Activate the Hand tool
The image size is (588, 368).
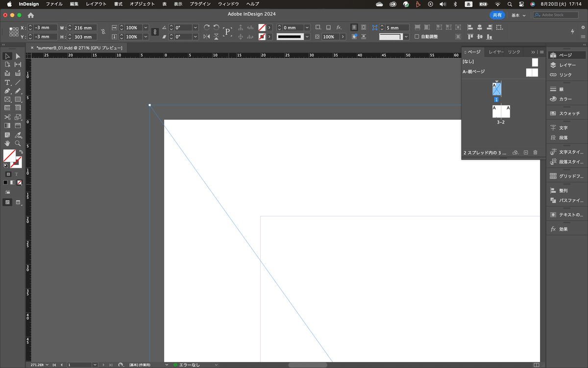[x=7, y=143]
